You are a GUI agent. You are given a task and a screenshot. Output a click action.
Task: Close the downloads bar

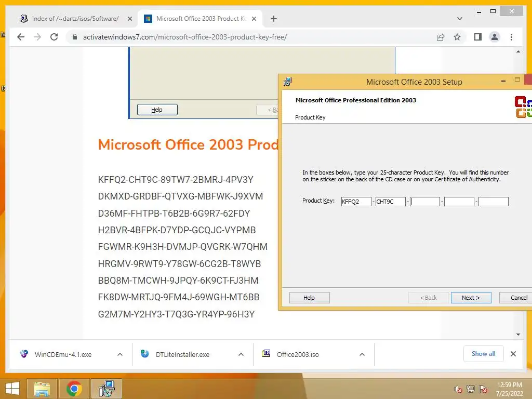click(x=513, y=354)
